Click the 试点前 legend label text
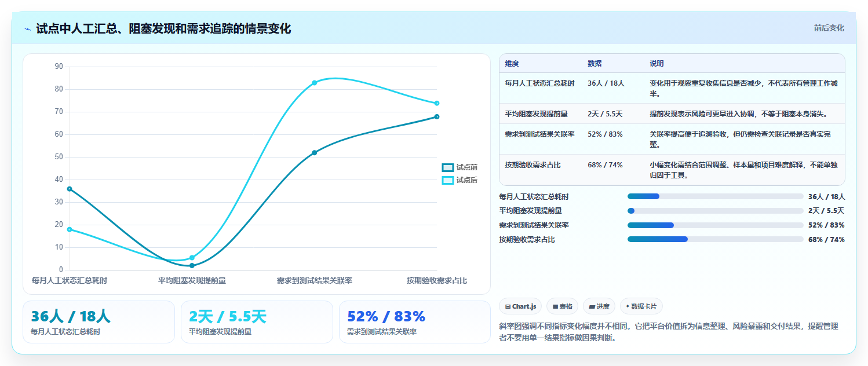The height and width of the screenshot is (366, 868). point(467,167)
